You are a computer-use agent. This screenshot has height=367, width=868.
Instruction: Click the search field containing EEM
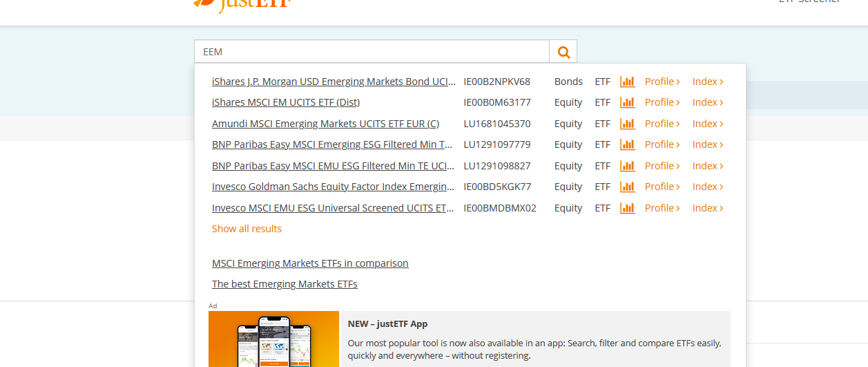point(372,52)
